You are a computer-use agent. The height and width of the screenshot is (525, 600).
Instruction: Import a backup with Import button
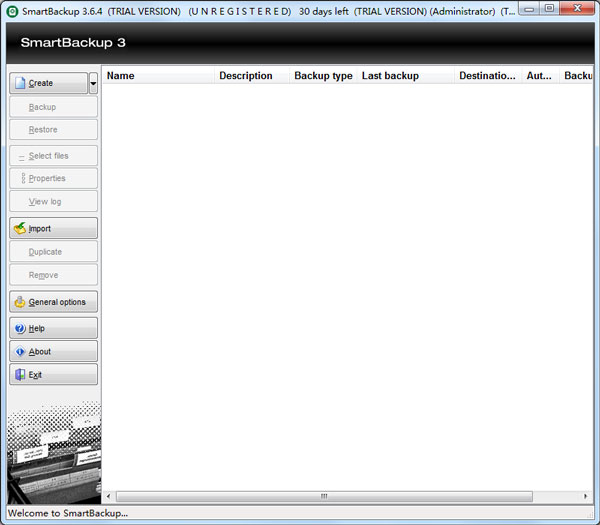pos(54,228)
